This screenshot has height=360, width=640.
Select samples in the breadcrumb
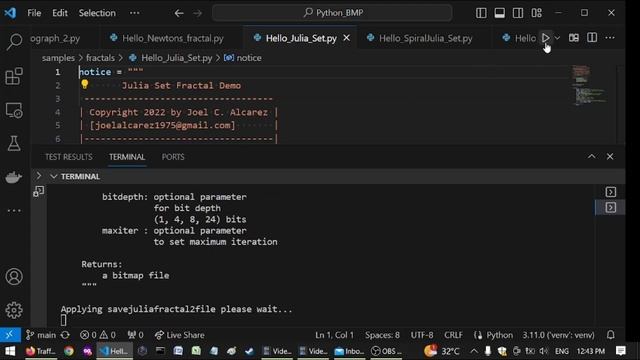[x=58, y=58]
